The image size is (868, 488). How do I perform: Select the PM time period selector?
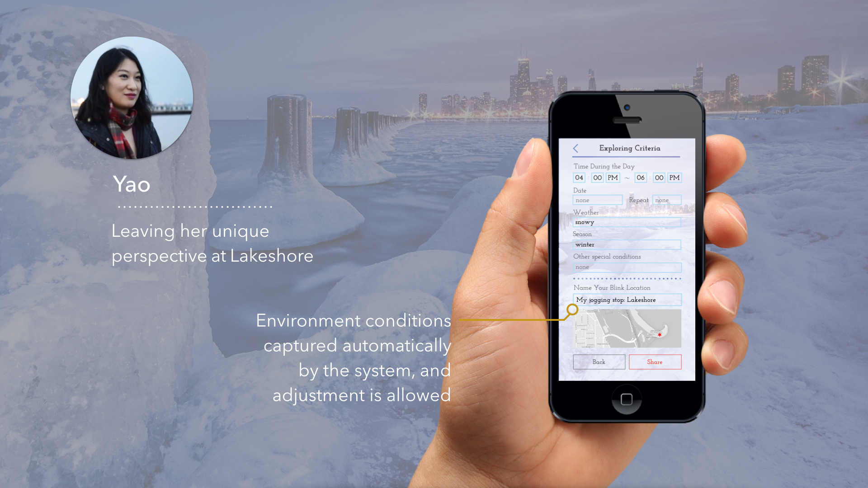610,177
